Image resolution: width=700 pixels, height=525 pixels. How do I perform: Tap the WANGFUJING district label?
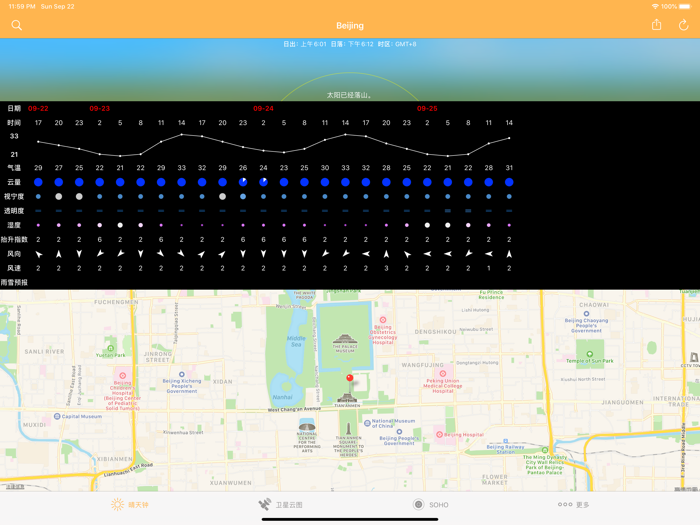(x=422, y=365)
